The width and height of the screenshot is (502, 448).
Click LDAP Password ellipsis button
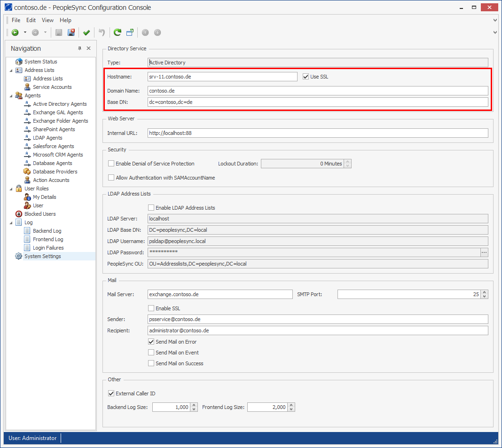(x=484, y=252)
